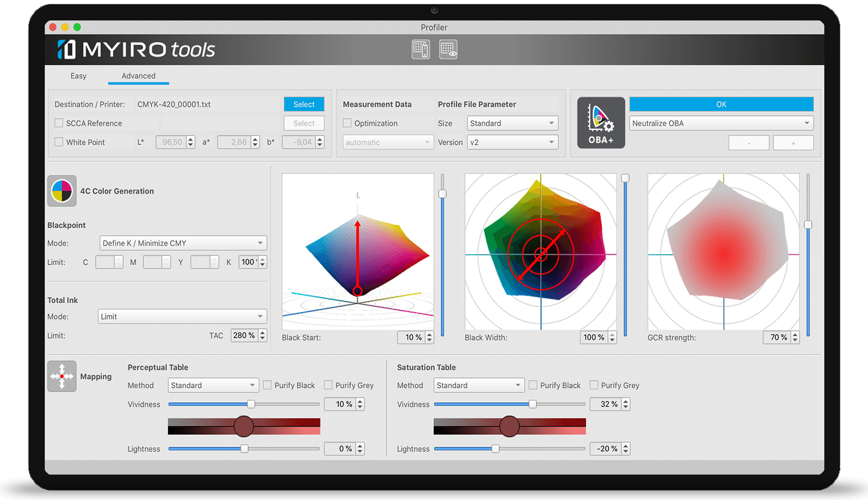Click the TAC 280 % value field

[x=244, y=335]
